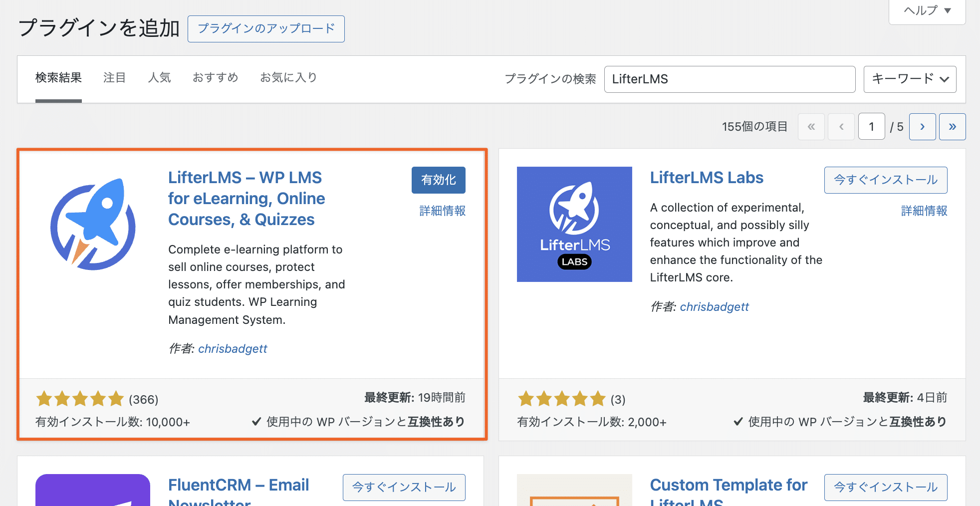Open the キーワード search filter dropdown
Image resolution: width=980 pixels, height=506 pixels.
(909, 79)
